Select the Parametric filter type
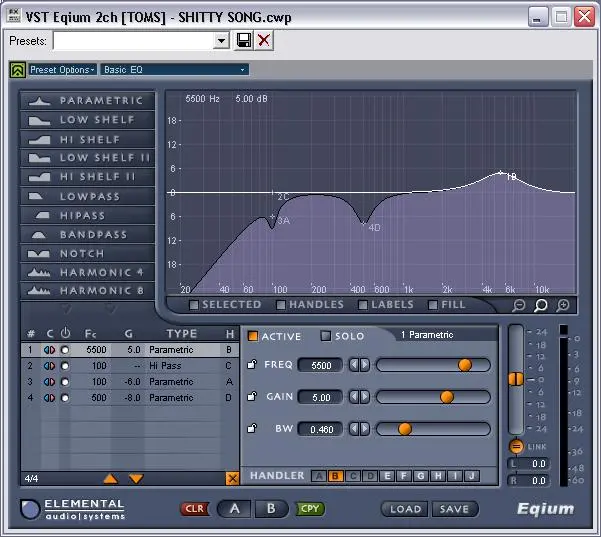Viewport: 601px width, 537px height. (88, 100)
